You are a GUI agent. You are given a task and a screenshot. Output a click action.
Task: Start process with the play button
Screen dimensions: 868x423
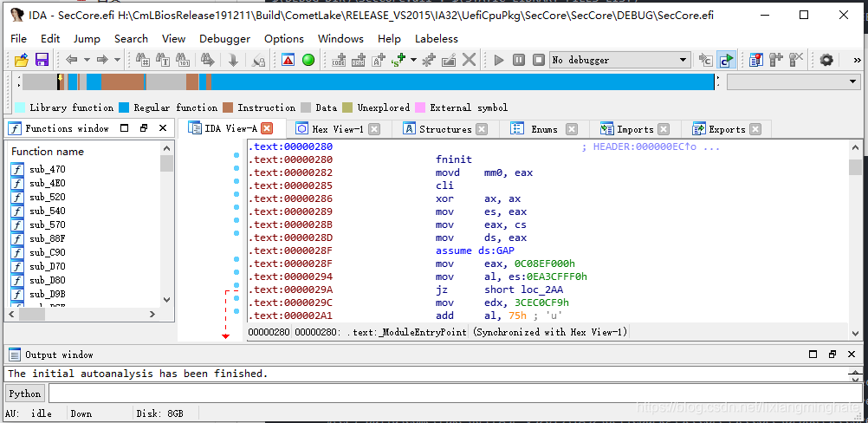[x=499, y=60]
